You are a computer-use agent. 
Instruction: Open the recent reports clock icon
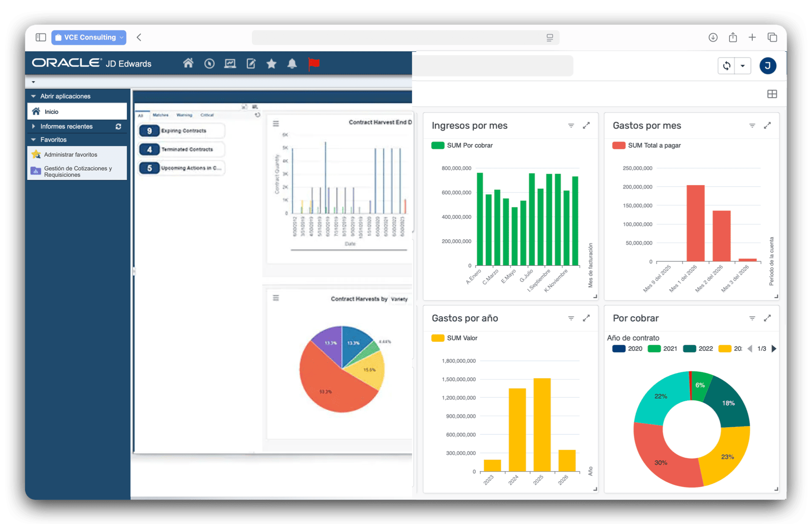(209, 64)
